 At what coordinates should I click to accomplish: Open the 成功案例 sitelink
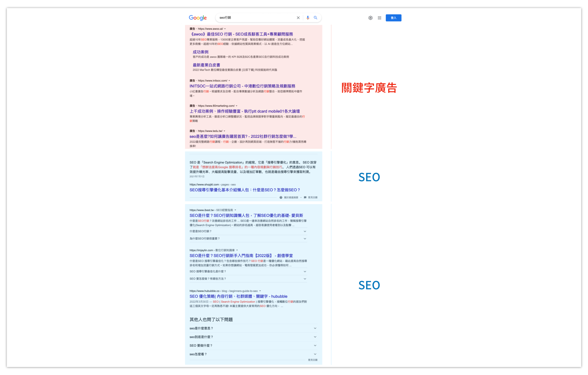[200, 52]
